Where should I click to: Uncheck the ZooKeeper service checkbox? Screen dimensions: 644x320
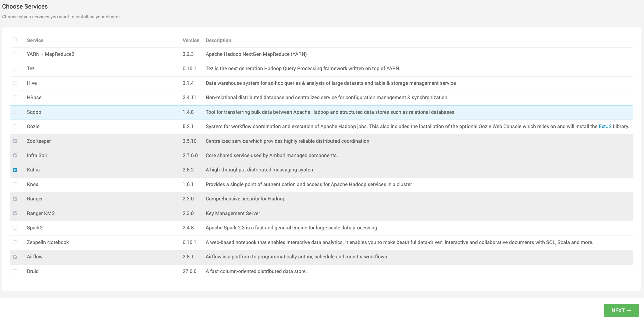[x=15, y=141]
